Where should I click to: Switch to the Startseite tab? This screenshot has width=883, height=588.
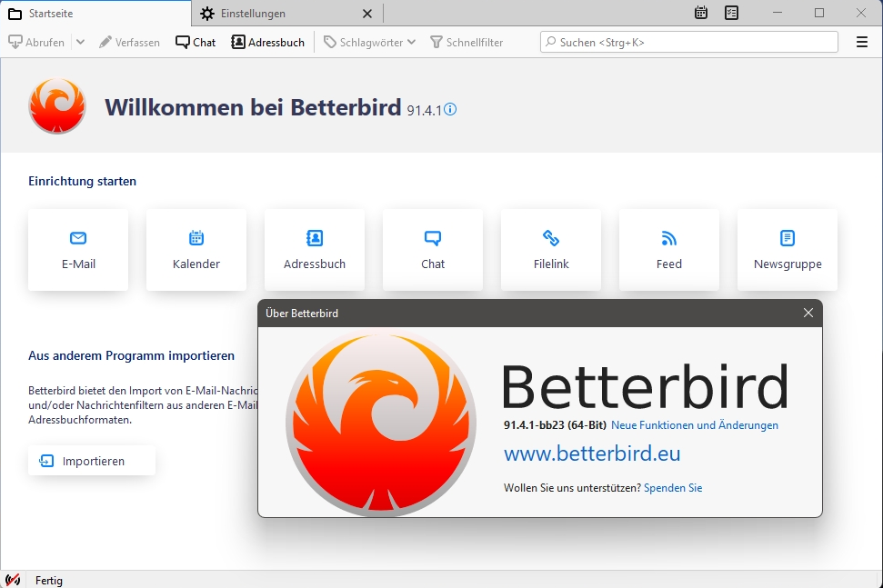point(95,13)
